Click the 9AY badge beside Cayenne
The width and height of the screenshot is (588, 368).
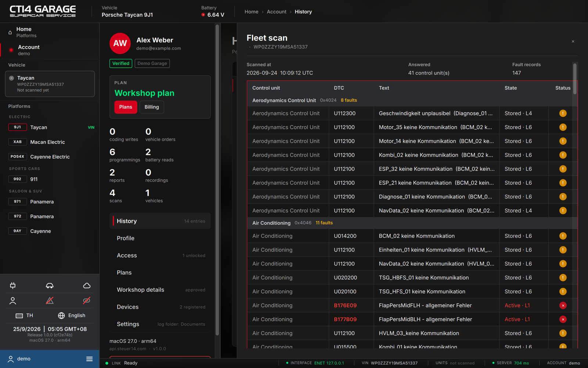point(17,231)
